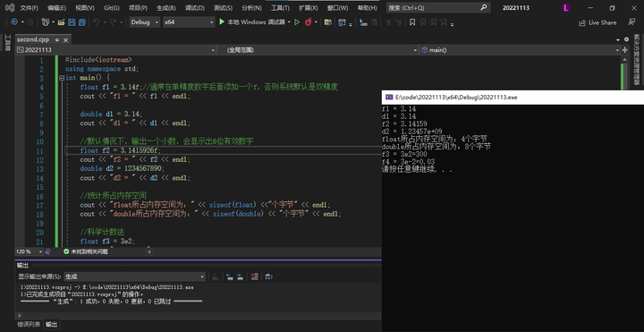Open the 窗口(W) menu
This screenshot has height=332, width=644.
337,8
